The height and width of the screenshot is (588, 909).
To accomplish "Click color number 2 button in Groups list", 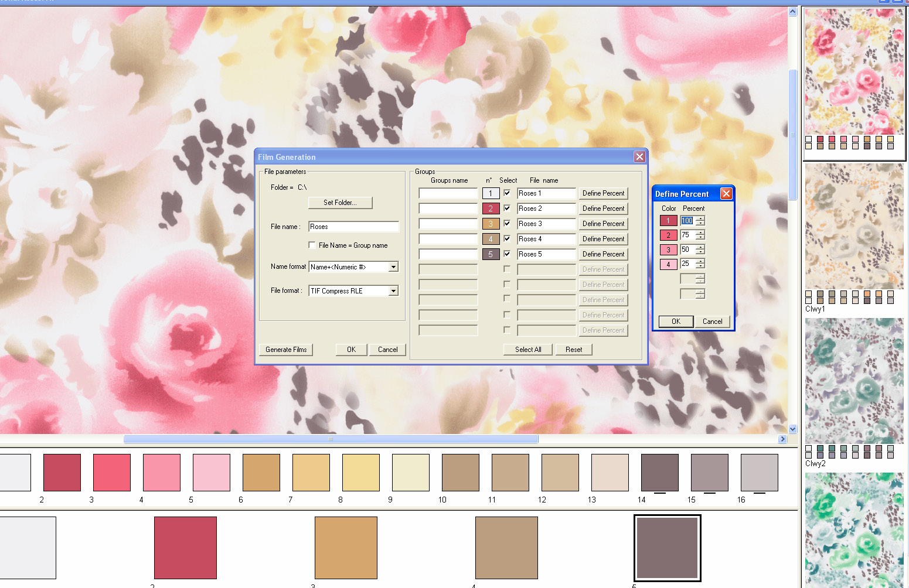I will (x=491, y=208).
